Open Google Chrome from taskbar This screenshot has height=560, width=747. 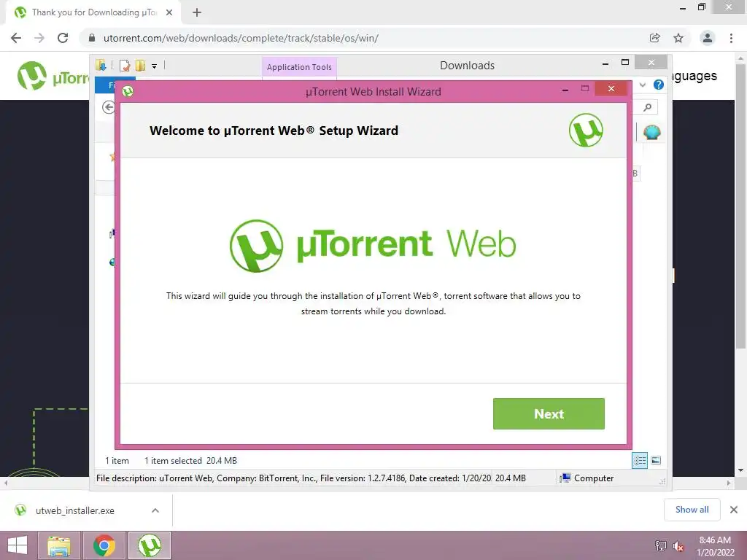pyautogui.click(x=104, y=545)
